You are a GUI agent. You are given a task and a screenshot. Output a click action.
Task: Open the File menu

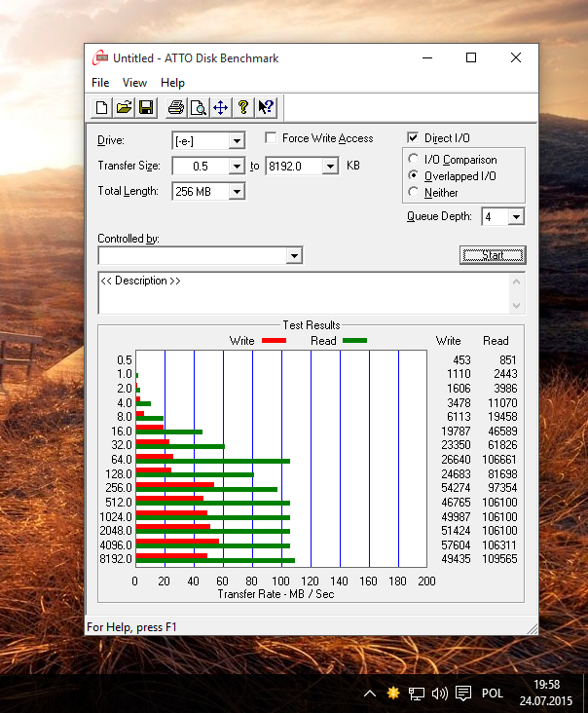[100, 83]
